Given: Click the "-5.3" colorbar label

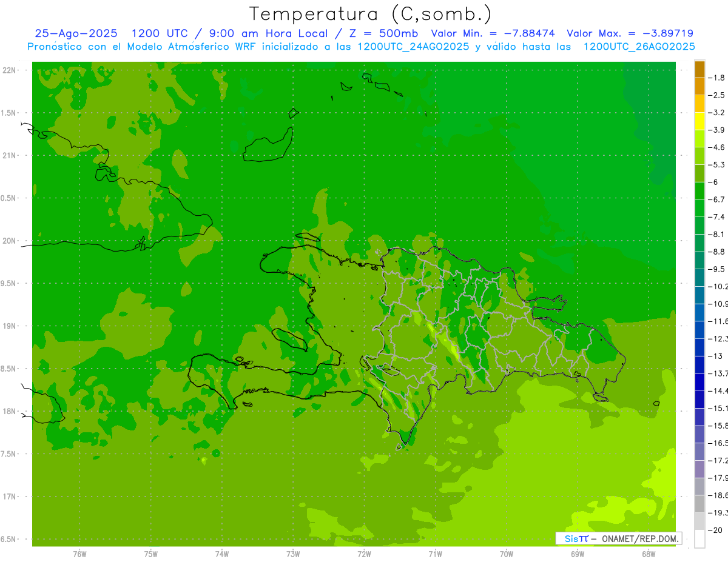Looking at the screenshot, I should click(x=717, y=165).
